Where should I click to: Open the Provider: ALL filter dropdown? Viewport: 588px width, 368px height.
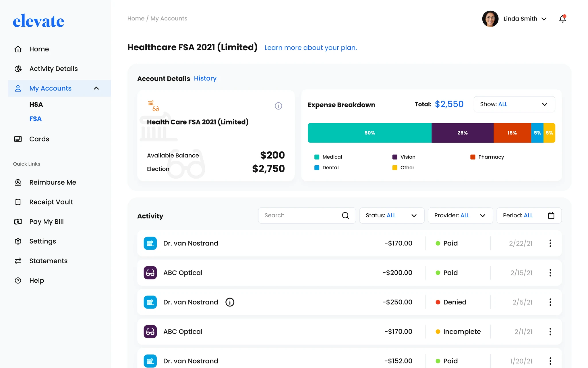tap(460, 215)
